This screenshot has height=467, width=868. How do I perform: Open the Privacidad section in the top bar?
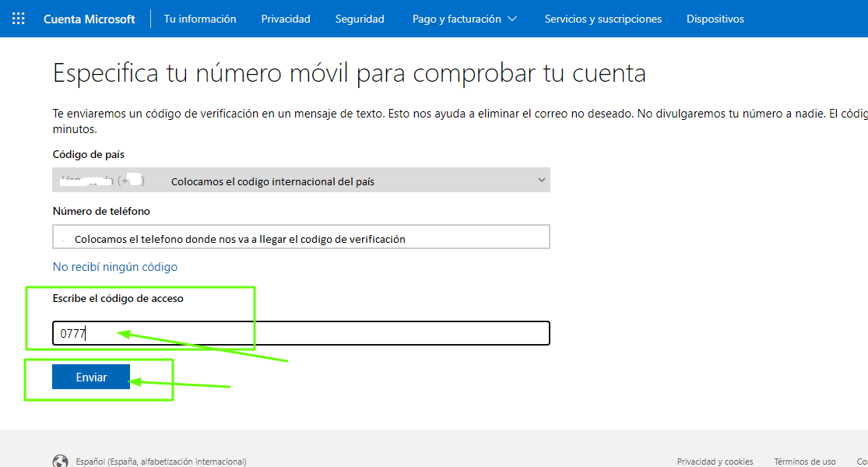286,19
